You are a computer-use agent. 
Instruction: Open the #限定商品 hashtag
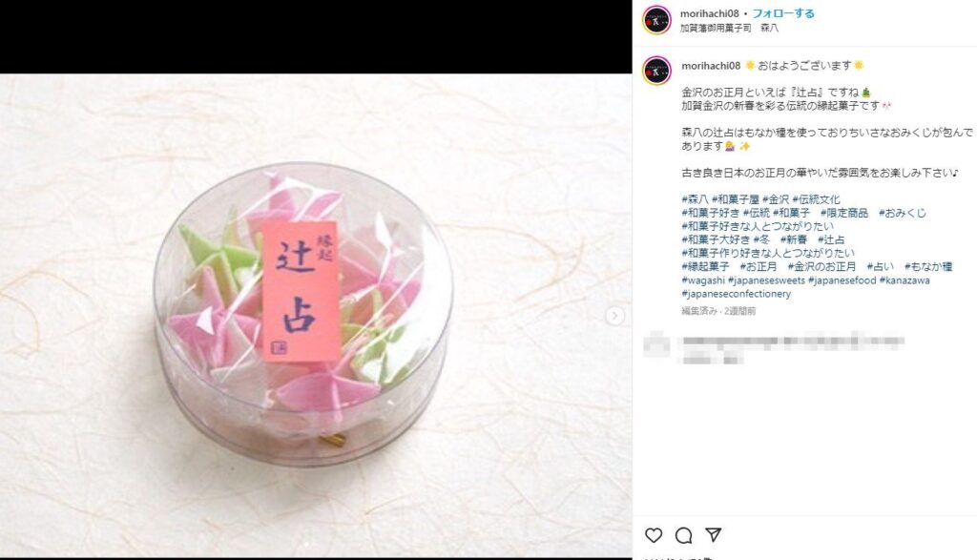(x=843, y=213)
